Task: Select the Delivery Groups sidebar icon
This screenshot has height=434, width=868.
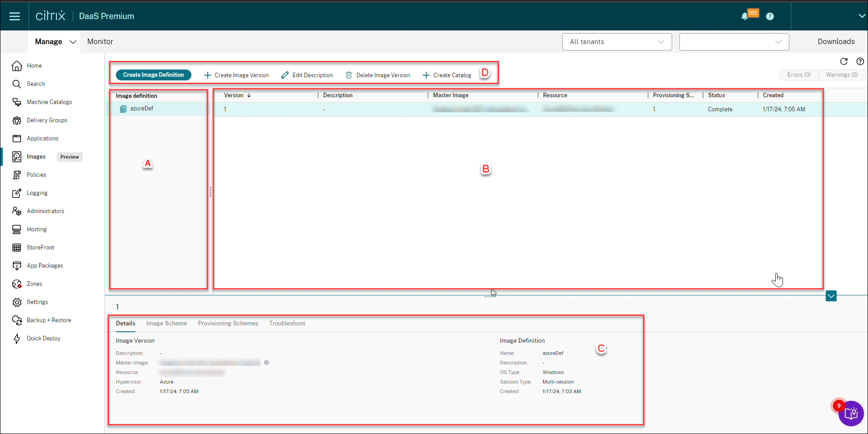Action: (17, 120)
